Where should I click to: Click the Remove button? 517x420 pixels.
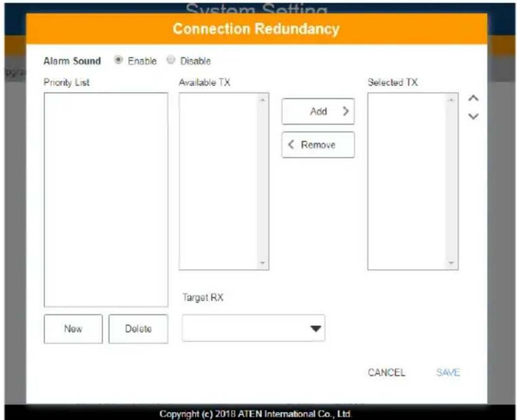pyautogui.click(x=318, y=144)
